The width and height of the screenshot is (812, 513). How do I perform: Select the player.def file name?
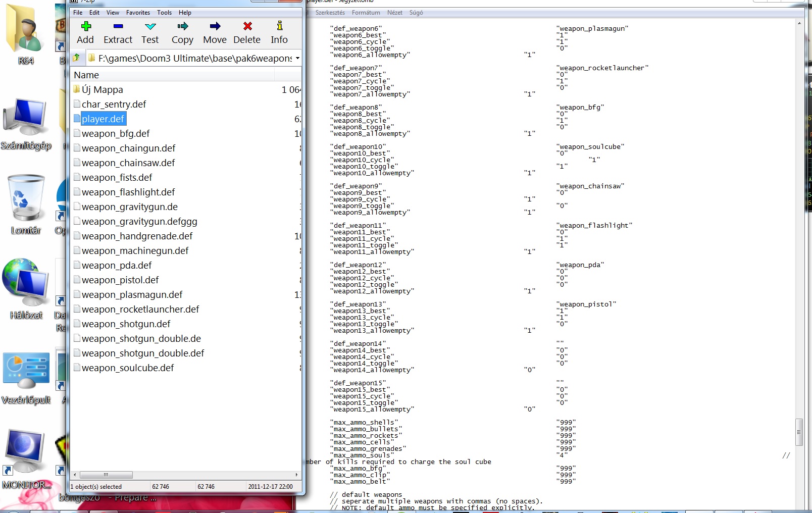click(103, 119)
